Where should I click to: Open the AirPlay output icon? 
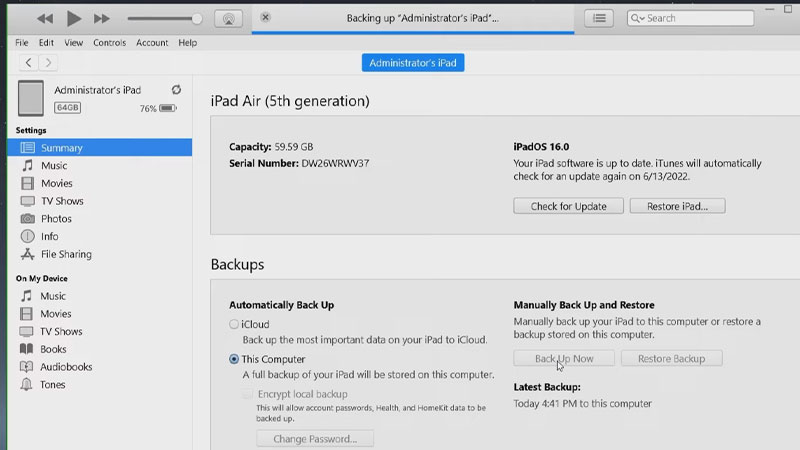pos(228,19)
